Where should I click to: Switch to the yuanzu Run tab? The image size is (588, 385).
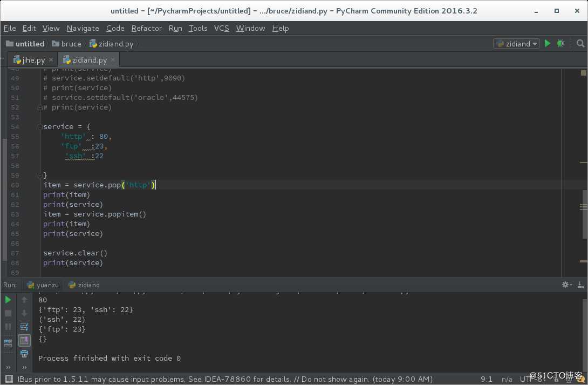coord(43,285)
